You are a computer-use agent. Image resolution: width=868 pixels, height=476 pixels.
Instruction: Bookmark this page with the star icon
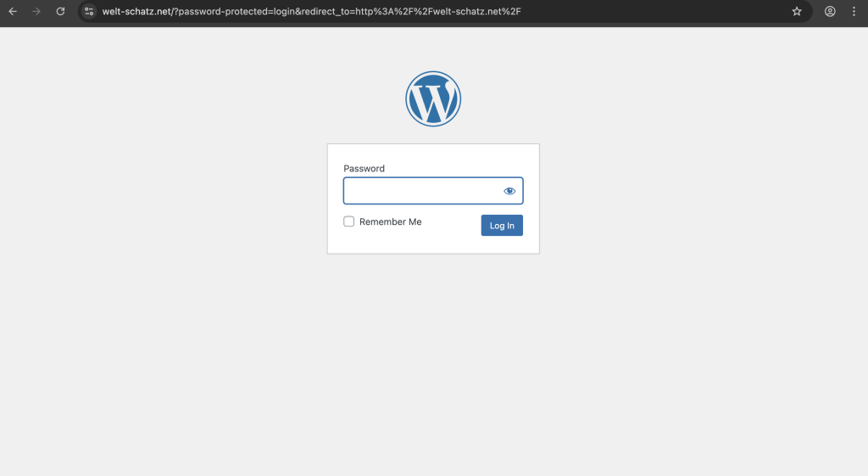point(797,11)
